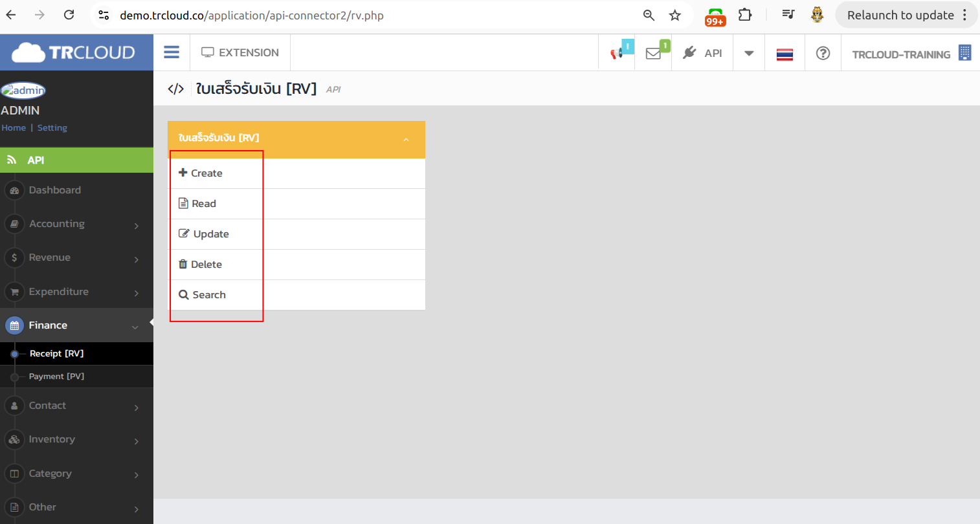Click the Other document icon

(14, 507)
